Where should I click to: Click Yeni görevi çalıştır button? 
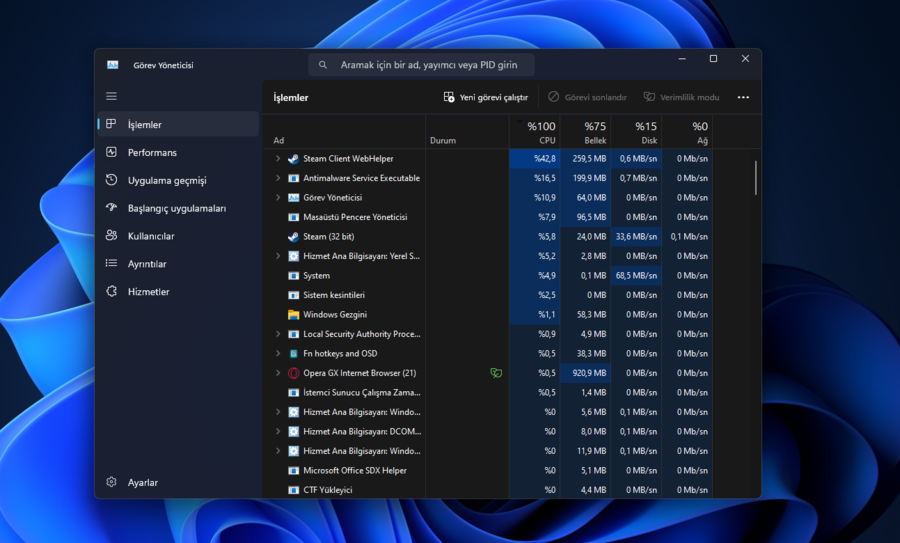[486, 98]
